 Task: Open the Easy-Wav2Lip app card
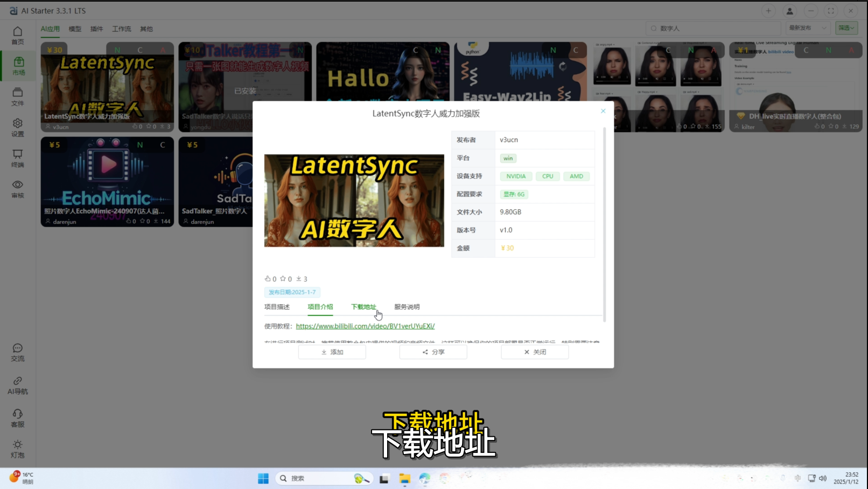click(521, 71)
